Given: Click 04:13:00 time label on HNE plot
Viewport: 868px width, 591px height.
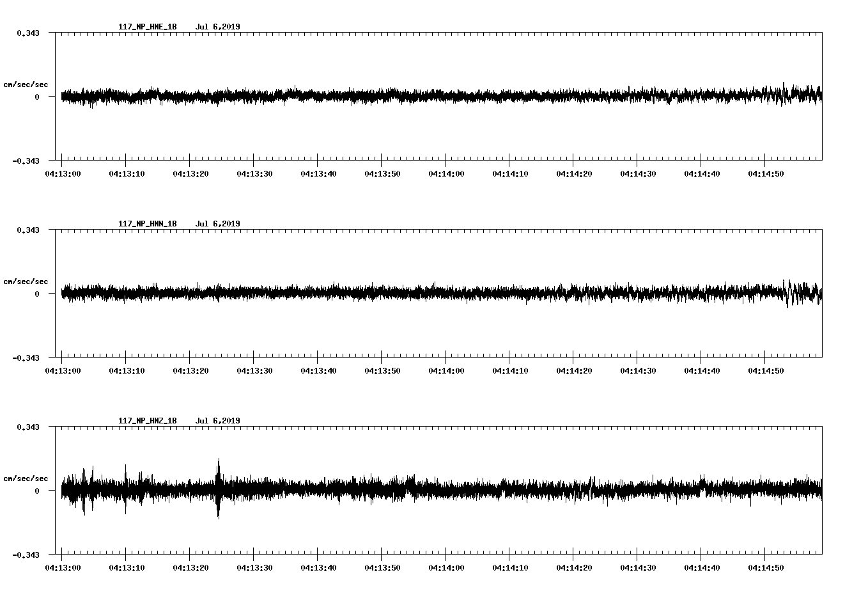Looking at the screenshot, I should click(62, 173).
